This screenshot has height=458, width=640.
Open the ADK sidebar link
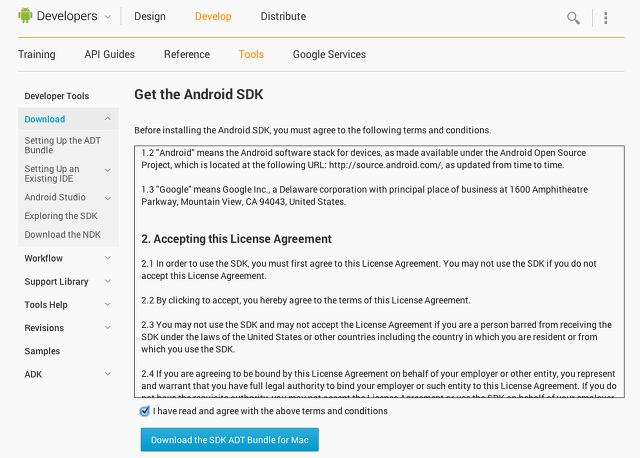coord(33,374)
